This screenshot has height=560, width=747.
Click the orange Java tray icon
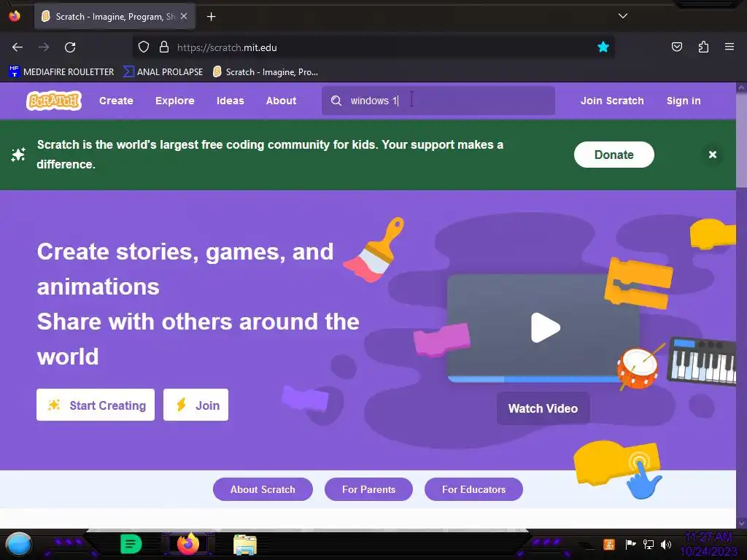coord(609,544)
